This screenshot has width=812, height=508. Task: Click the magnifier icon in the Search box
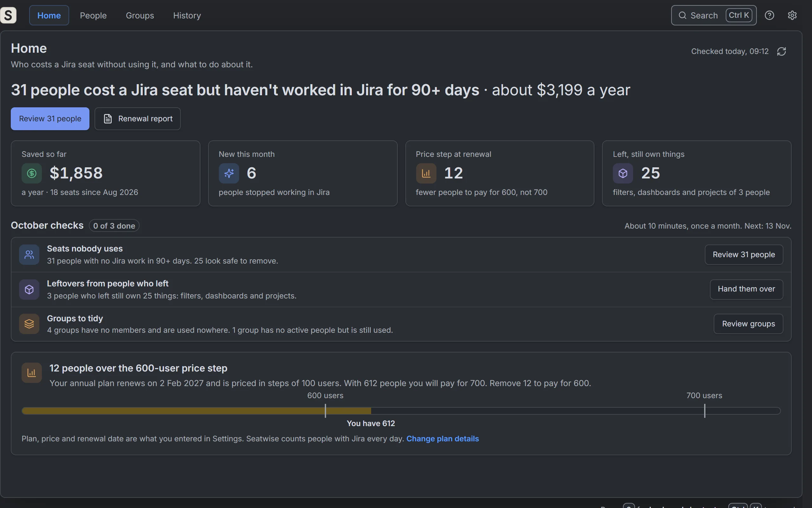(682, 15)
